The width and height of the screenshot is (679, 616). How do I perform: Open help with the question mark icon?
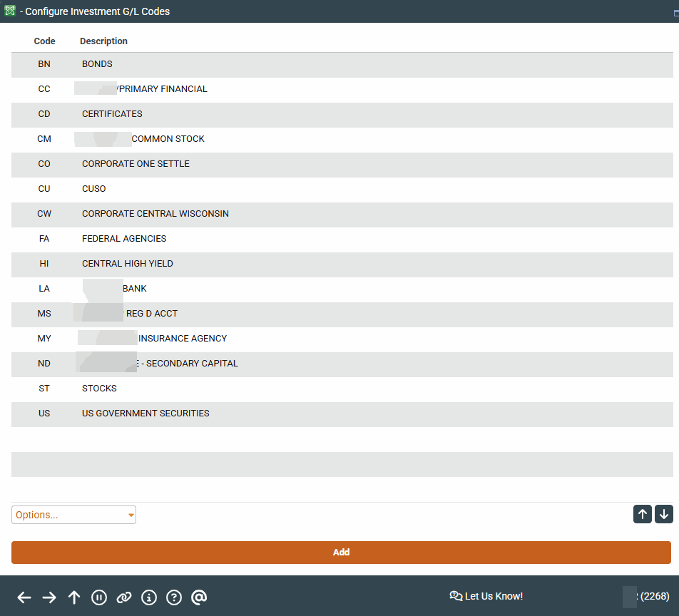[174, 597]
